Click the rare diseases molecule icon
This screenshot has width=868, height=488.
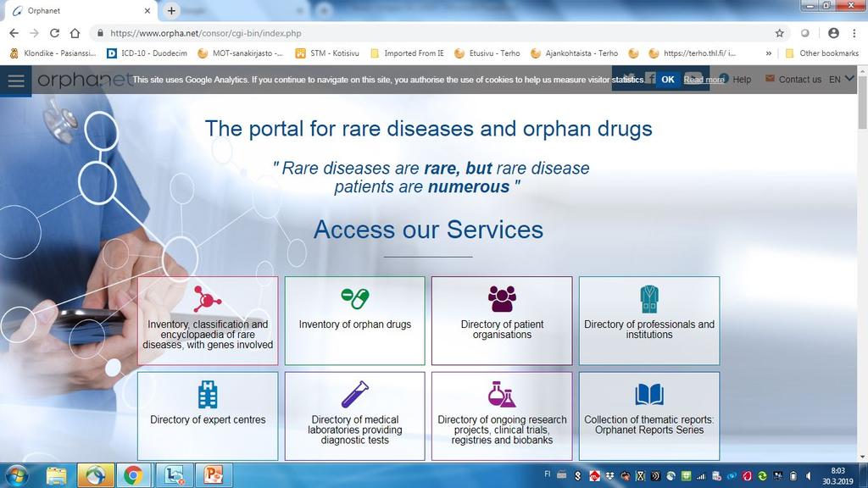[207, 299]
